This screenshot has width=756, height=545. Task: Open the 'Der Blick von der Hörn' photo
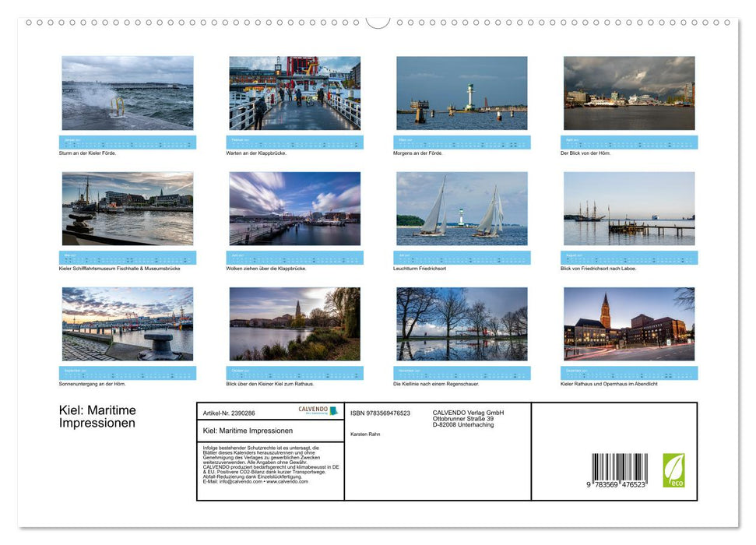pos(629,93)
